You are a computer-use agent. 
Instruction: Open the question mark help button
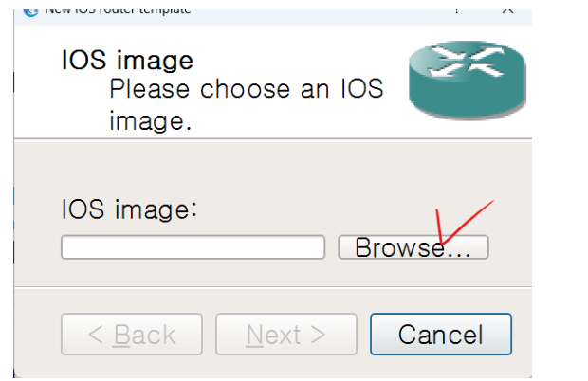(456, 11)
